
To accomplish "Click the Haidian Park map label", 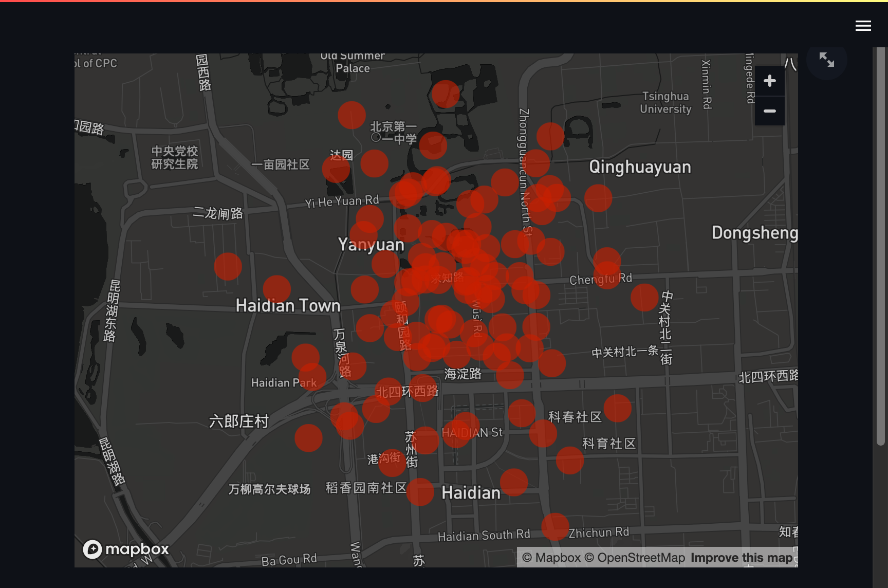I will click(x=284, y=383).
